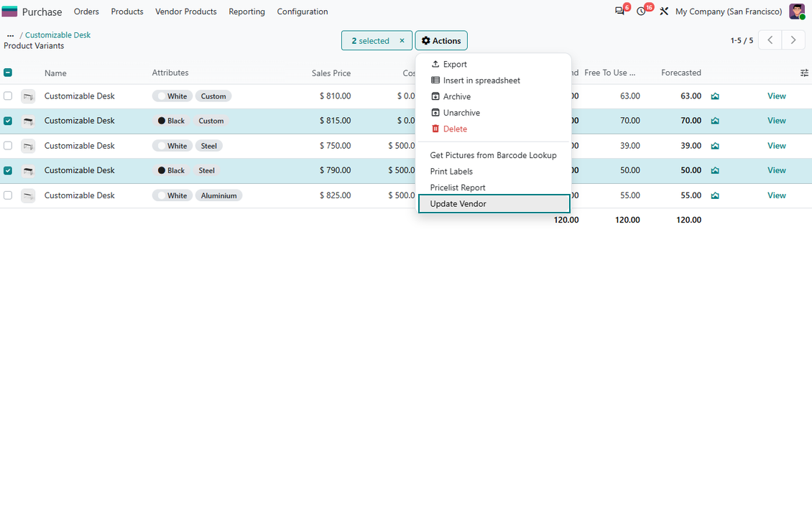This screenshot has height=515, width=812.
Task: Choose Delete from Actions menu
Action: click(494, 129)
